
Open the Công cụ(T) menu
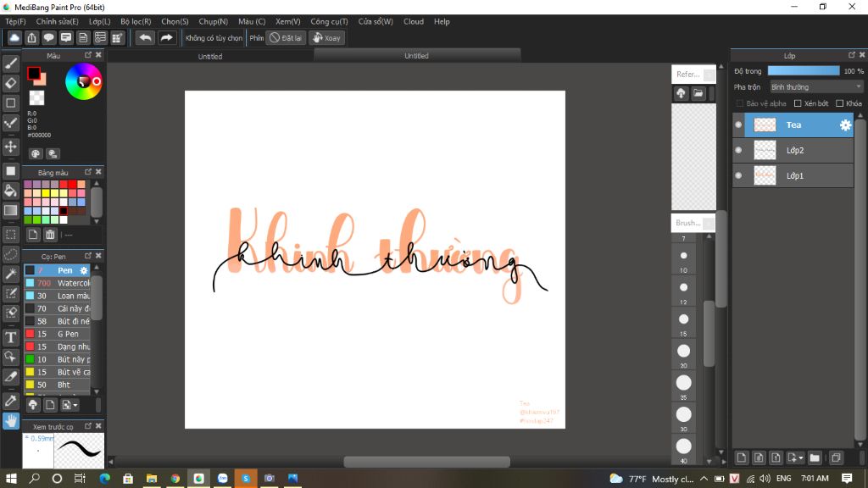329,21
